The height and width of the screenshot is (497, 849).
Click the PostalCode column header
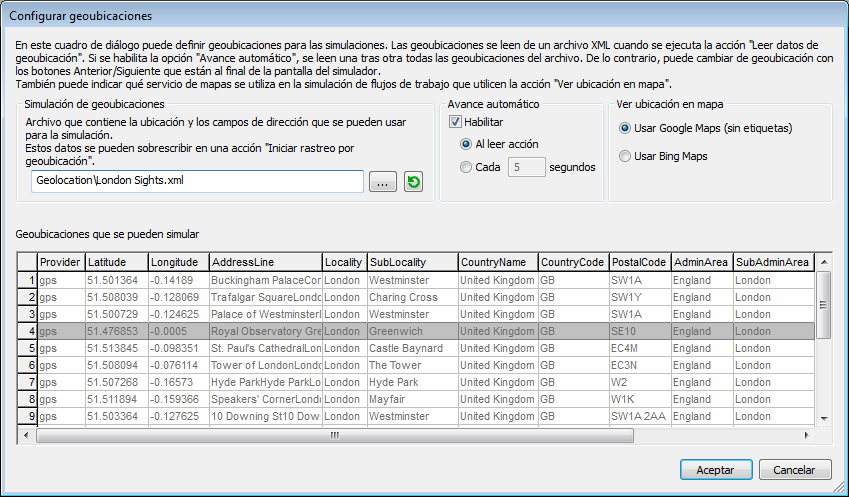(639, 262)
